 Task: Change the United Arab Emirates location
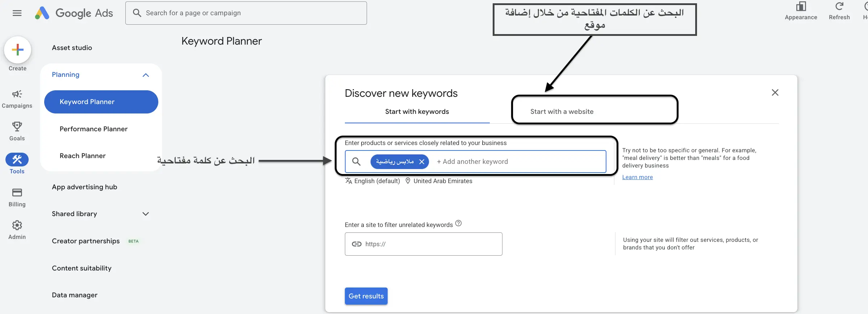click(443, 181)
